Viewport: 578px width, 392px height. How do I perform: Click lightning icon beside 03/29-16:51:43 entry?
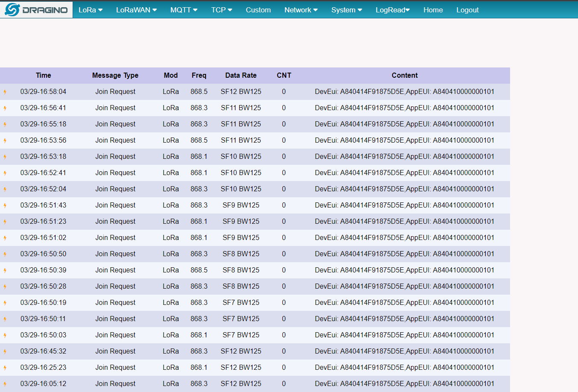tap(5, 205)
